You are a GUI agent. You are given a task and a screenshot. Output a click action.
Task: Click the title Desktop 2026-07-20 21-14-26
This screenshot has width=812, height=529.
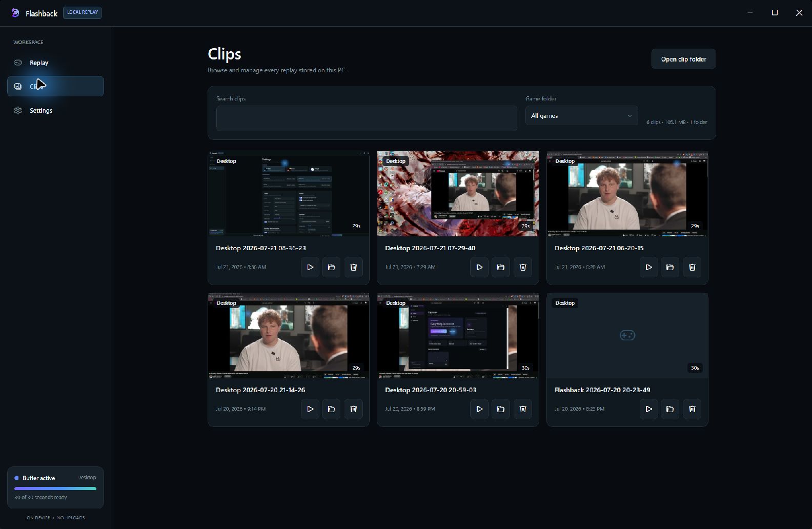[260, 390]
